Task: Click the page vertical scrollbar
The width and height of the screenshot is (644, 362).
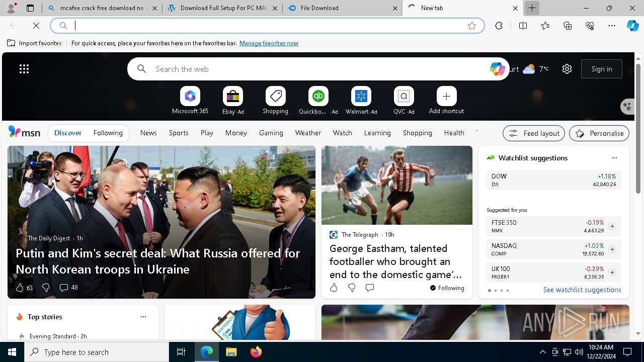Action: pos(638,129)
